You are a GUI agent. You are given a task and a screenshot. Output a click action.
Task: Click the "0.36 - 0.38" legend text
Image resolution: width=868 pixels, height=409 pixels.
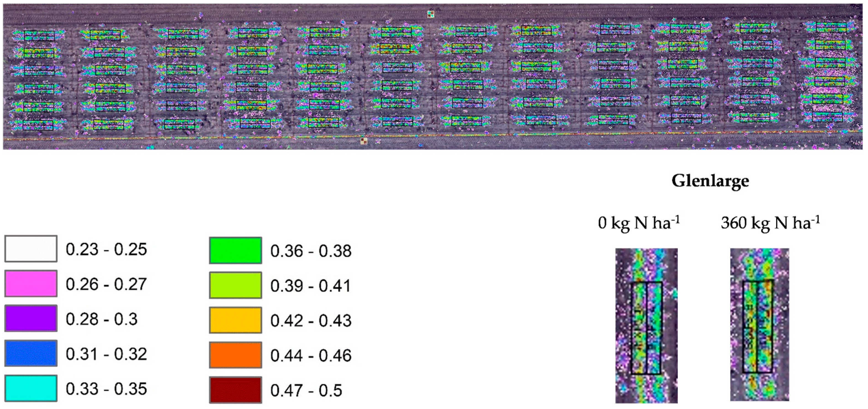(x=311, y=251)
